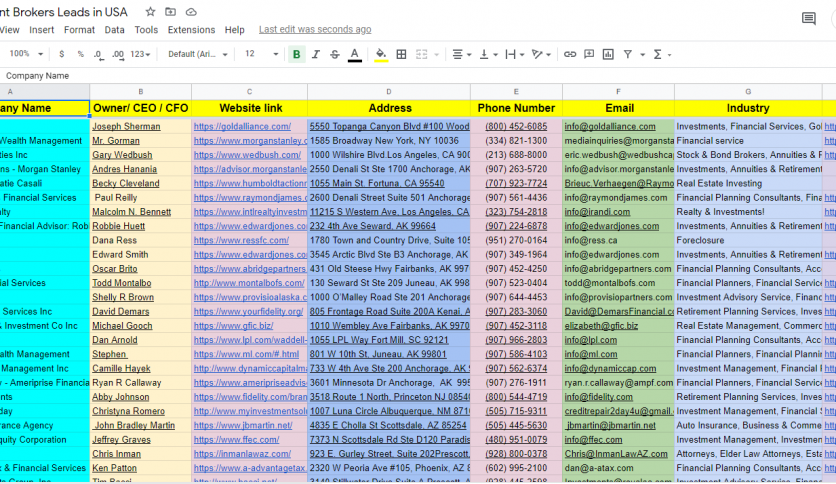Select the phone cell (907) 349-1964
Image resolution: width=836 pixels, height=484 pixels.
pyautogui.click(x=516, y=255)
